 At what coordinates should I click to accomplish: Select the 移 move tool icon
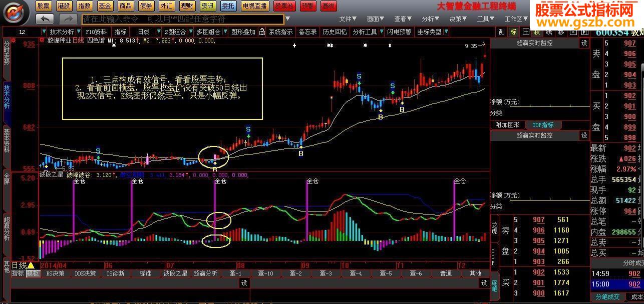(x=561, y=31)
